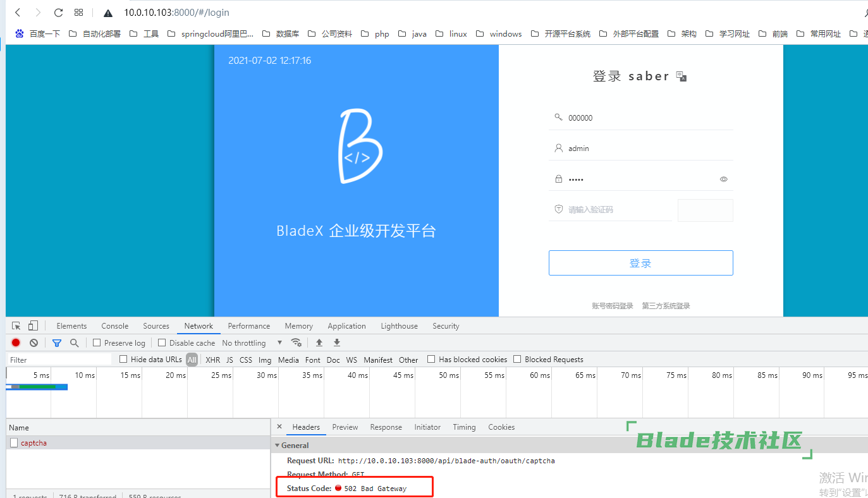The width and height of the screenshot is (868, 498).
Task: Click the Export HAR download arrow
Action: point(337,343)
